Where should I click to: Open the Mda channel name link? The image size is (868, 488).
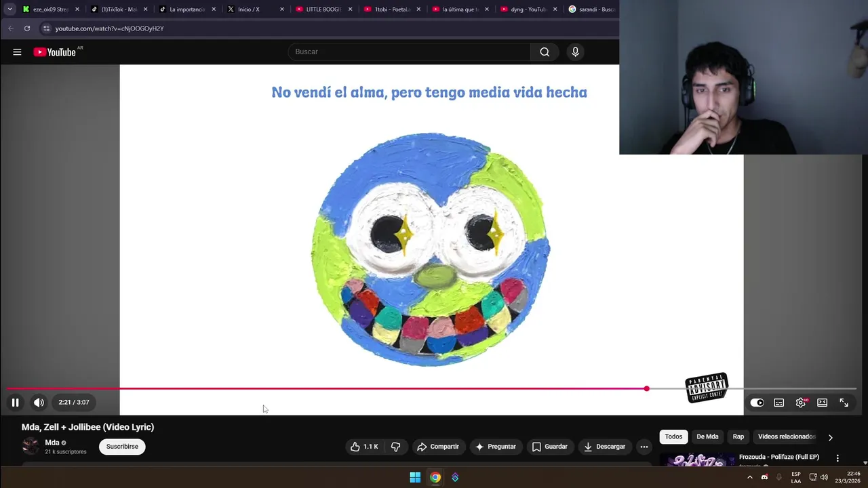click(x=52, y=443)
